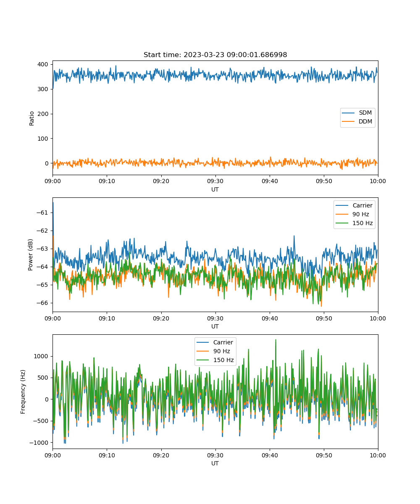
Task: Click the 'UT' label under the Ratio plot
Action: tap(215, 189)
